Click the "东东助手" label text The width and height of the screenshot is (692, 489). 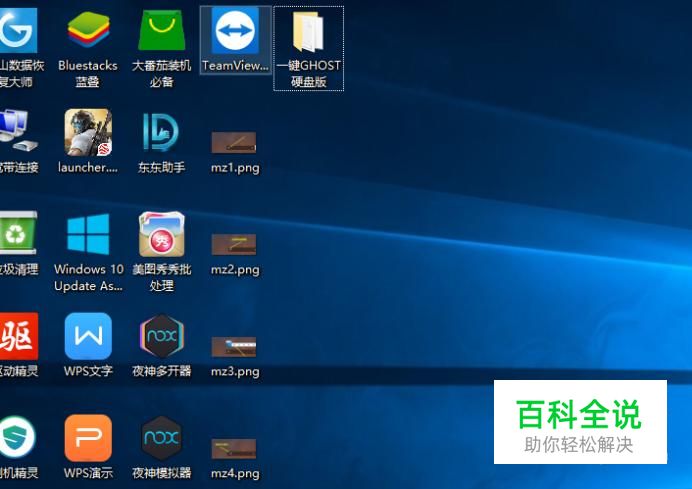pyautogui.click(x=162, y=167)
